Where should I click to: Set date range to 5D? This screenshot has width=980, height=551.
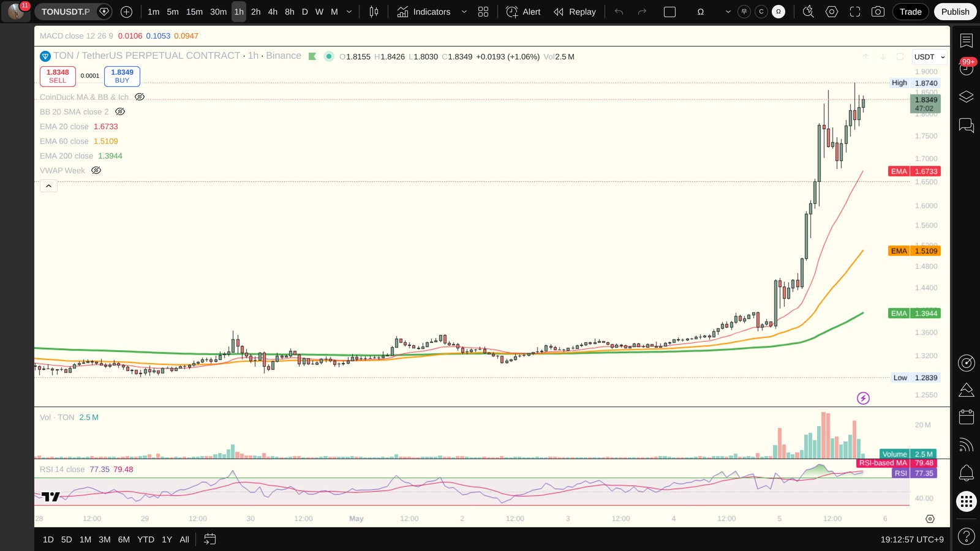coord(67,539)
